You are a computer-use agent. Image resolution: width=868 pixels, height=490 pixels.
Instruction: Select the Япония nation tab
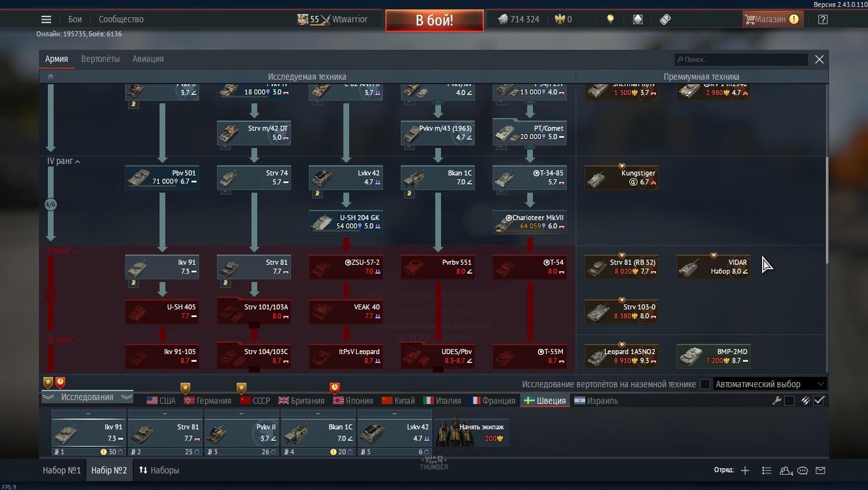coord(353,401)
